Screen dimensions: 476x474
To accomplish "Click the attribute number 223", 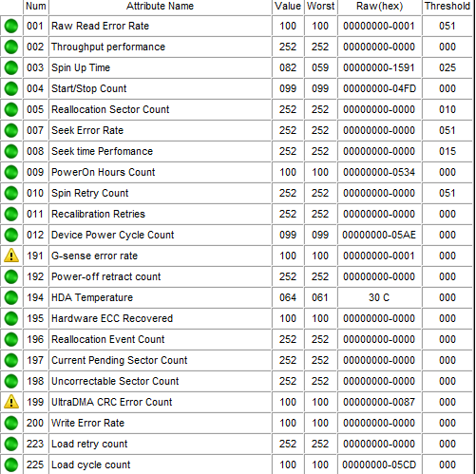I will pos(35,444).
